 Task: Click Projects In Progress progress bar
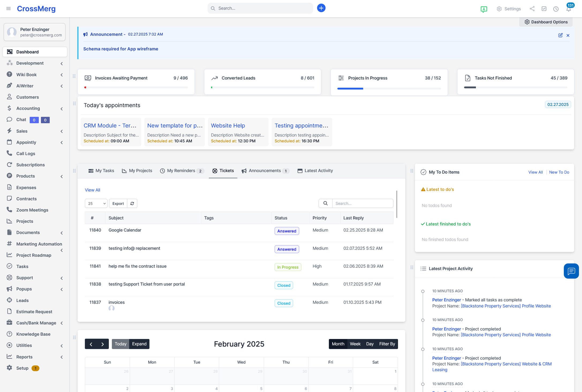pos(389,88)
